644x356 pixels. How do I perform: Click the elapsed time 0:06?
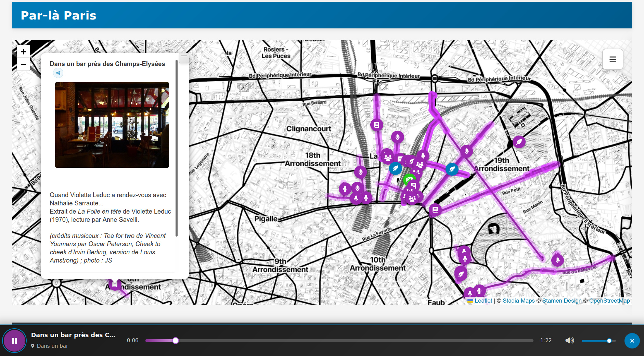(x=132, y=341)
